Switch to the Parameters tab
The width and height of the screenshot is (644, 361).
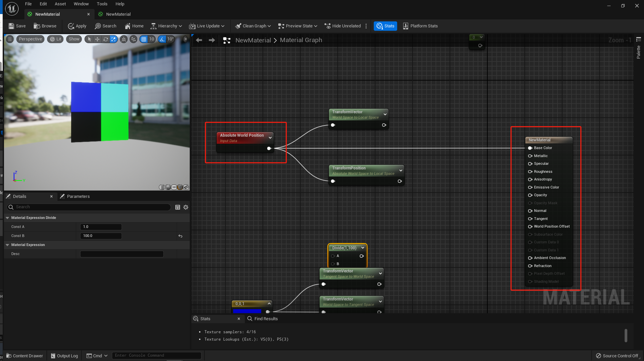point(78,196)
